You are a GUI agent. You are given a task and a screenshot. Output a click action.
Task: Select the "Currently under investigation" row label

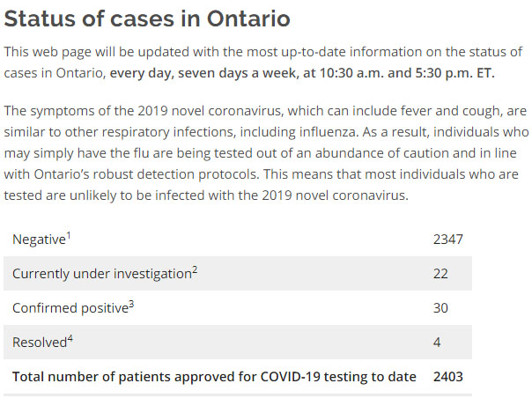[100, 274]
